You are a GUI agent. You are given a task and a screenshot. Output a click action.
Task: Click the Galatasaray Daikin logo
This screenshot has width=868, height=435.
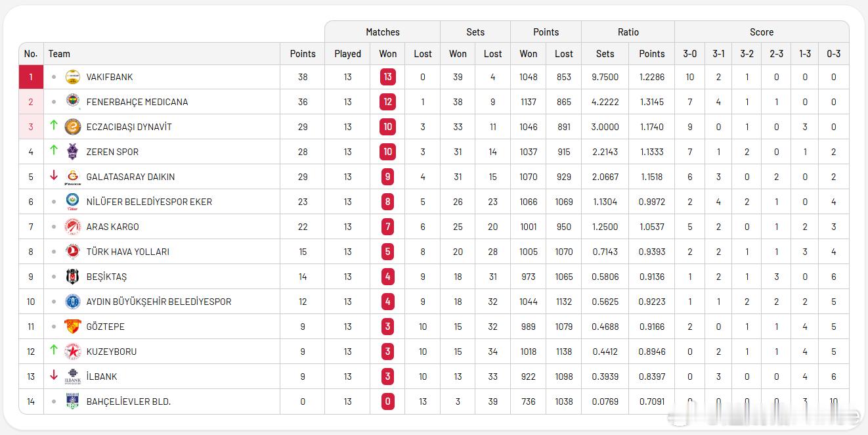point(73,177)
